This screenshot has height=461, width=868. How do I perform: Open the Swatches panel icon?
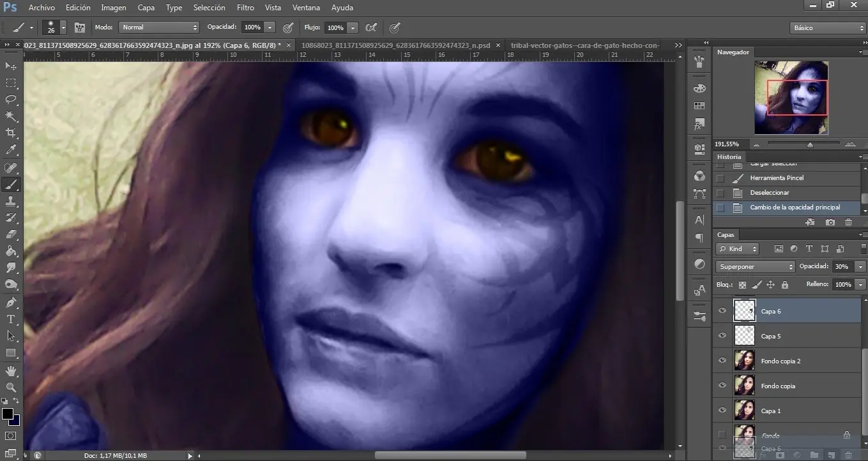(x=699, y=106)
